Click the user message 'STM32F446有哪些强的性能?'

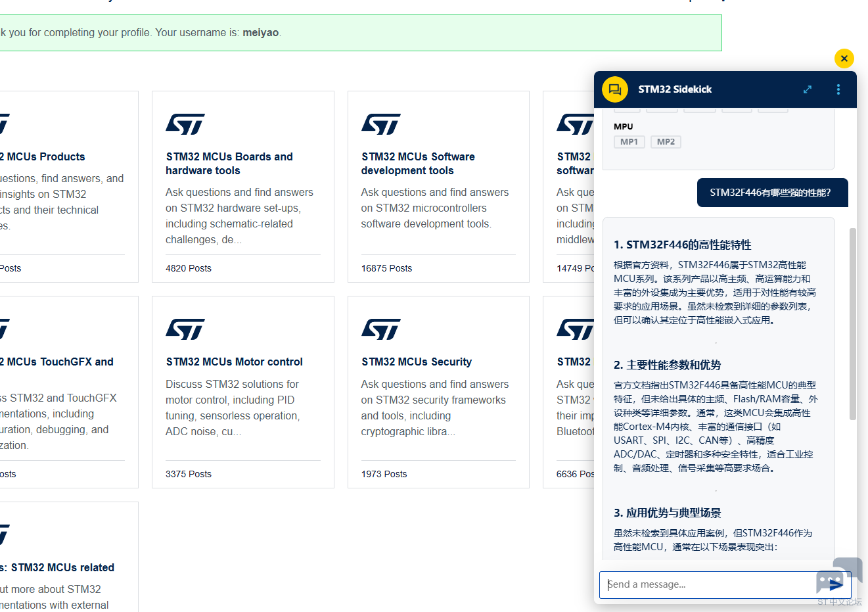[x=773, y=193]
